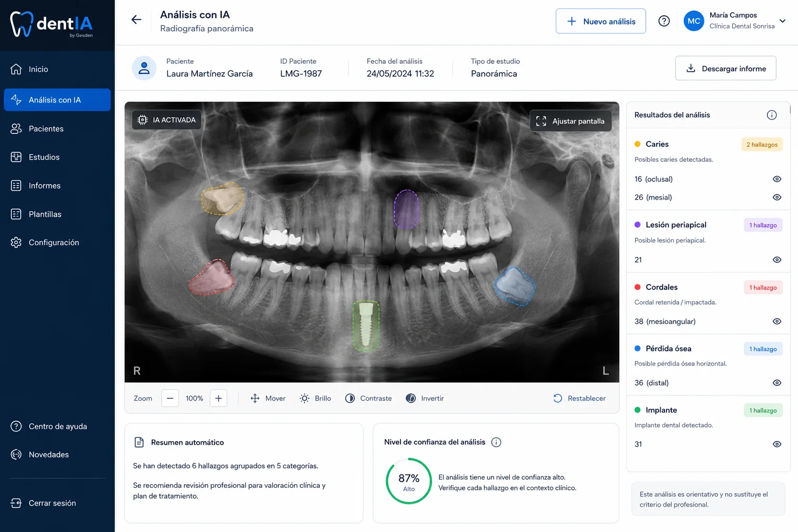Click study type Panorámica
This screenshot has height=532, width=798.
[x=494, y=74]
